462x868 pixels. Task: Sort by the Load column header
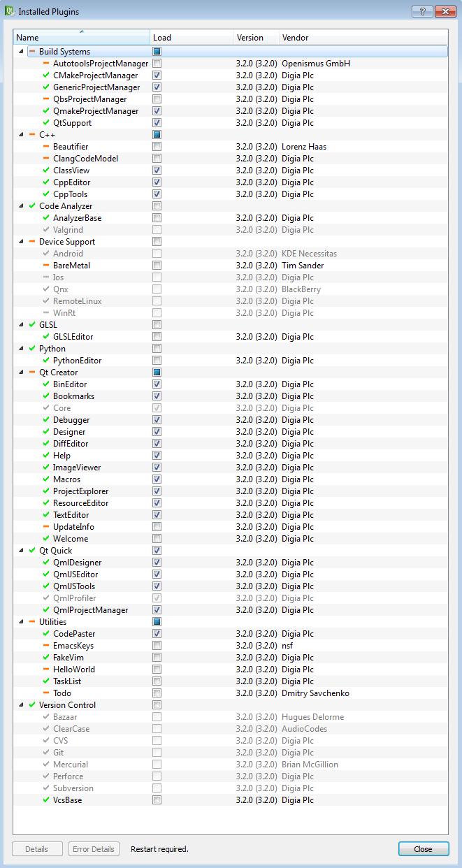pyautogui.click(x=192, y=38)
